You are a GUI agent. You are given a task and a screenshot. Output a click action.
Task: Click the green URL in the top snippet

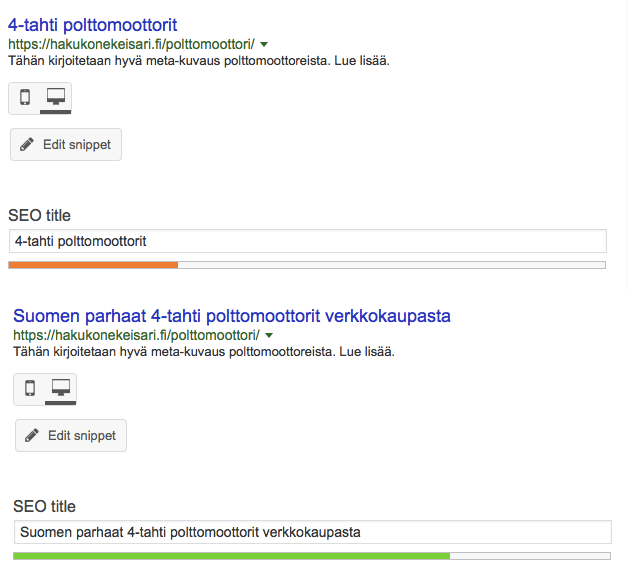pos(131,44)
